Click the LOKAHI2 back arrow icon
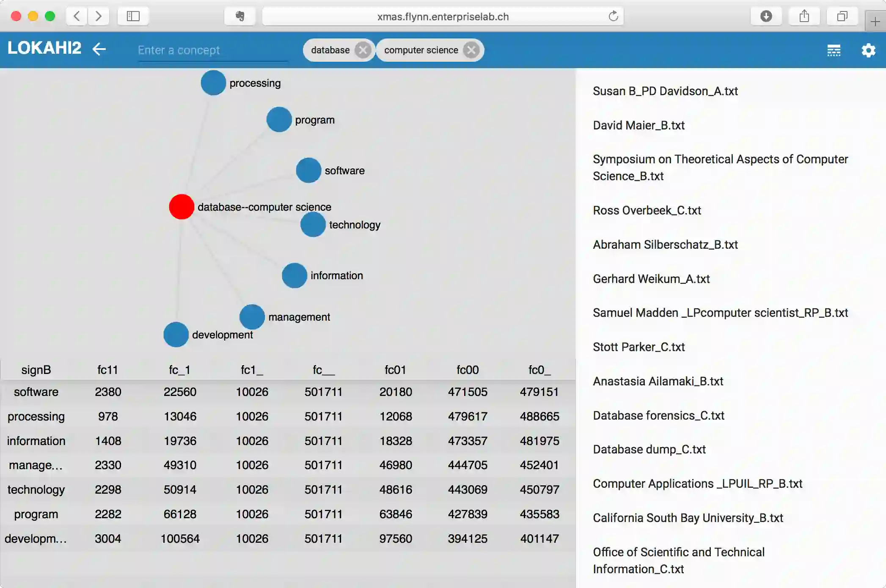The width and height of the screenshot is (886, 588). (x=99, y=49)
